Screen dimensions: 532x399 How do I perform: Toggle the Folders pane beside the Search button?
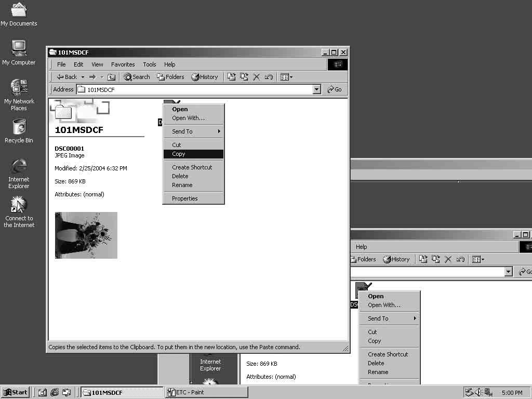coord(170,77)
